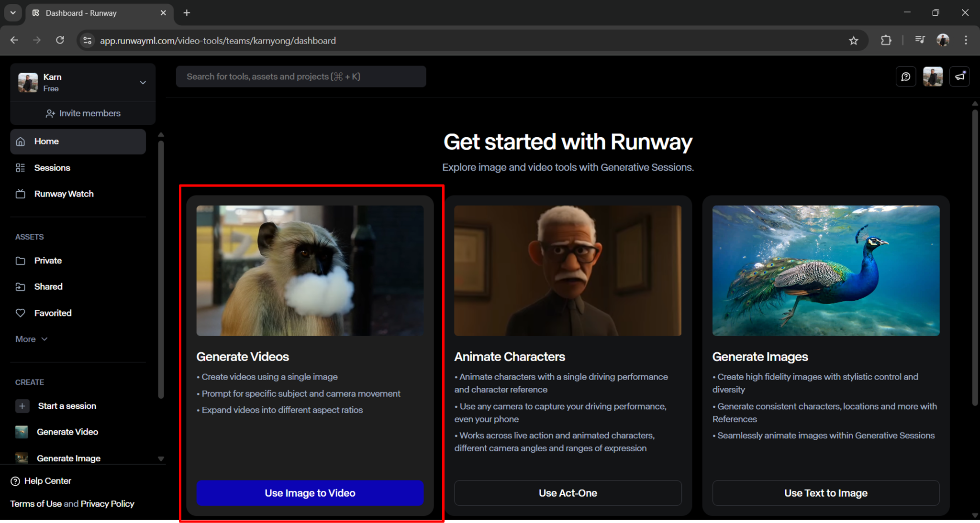Bookmark this page with star icon

pos(854,41)
